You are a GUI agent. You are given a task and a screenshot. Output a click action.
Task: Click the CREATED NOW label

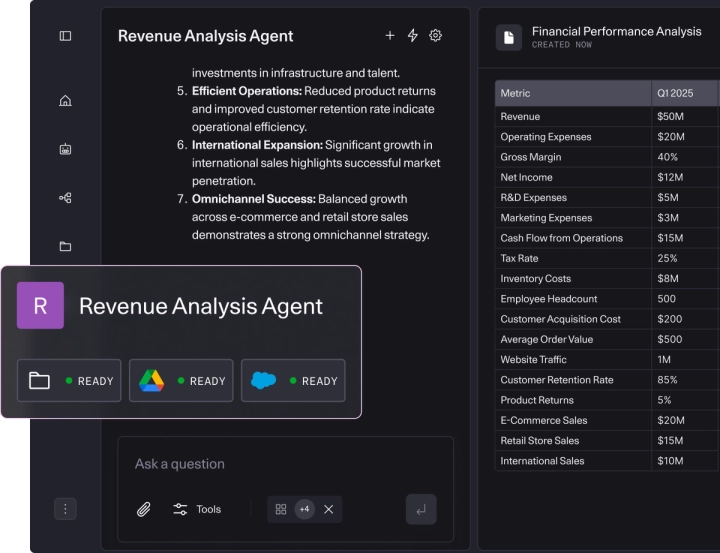click(x=562, y=45)
